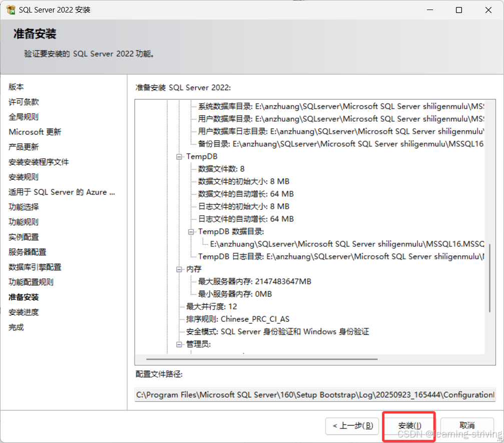Click the 最大并行度: 12 row
504x443 pixels.
click(212, 307)
